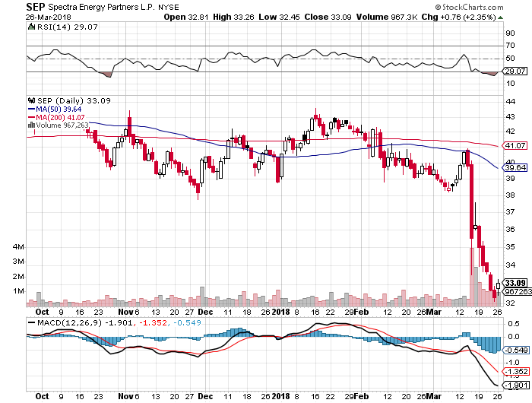Click the 4M volume axis label
The width and height of the screenshot is (532, 403).
[x=18, y=247]
